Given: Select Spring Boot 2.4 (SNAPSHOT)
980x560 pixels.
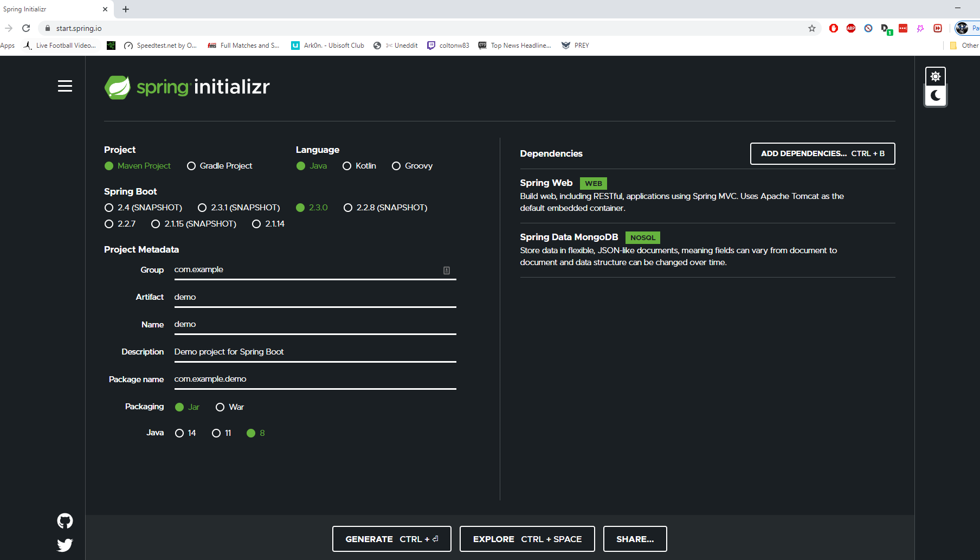Looking at the screenshot, I should (x=143, y=208).
